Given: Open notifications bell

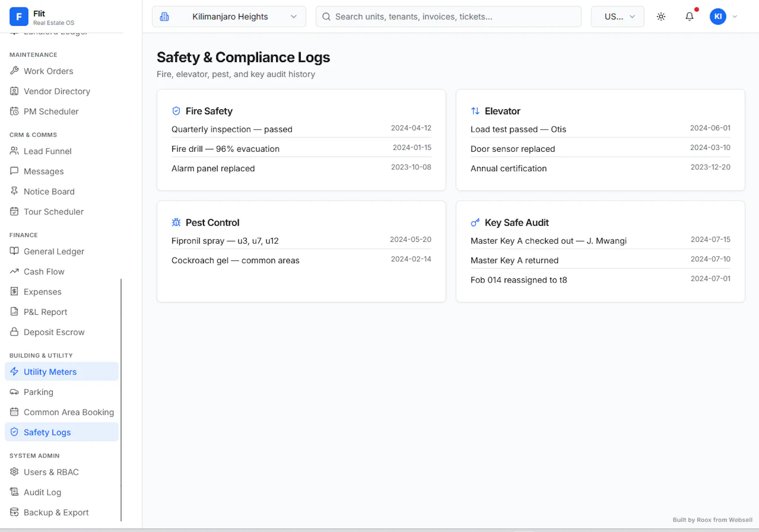Looking at the screenshot, I should [x=689, y=17].
